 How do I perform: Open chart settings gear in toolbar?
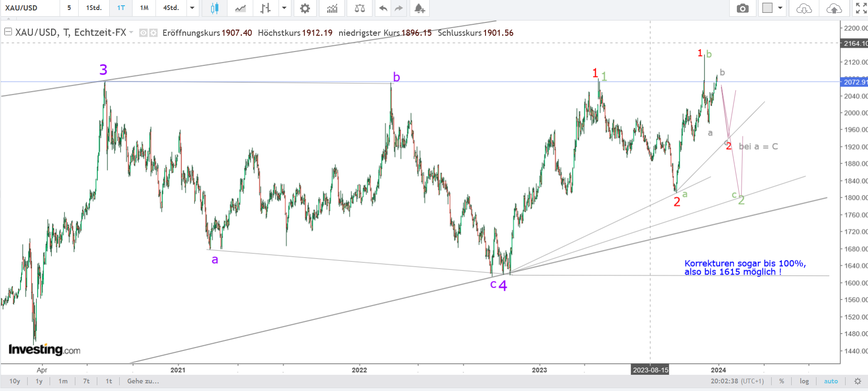coord(305,8)
